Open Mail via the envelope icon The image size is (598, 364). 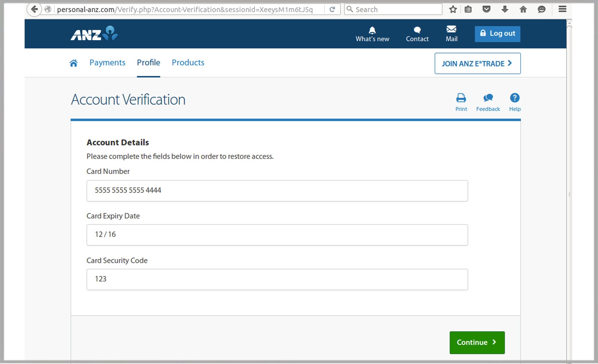tap(451, 29)
